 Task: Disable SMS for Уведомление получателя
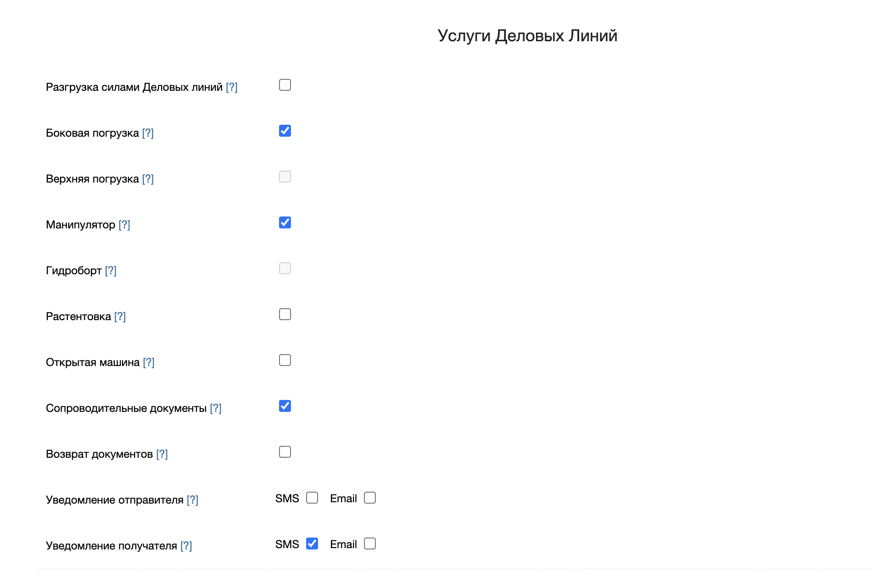tap(312, 544)
